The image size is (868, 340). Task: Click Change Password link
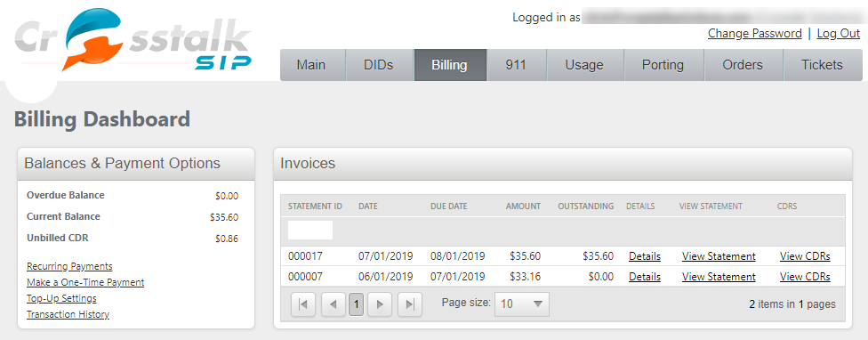coord(754,33)
